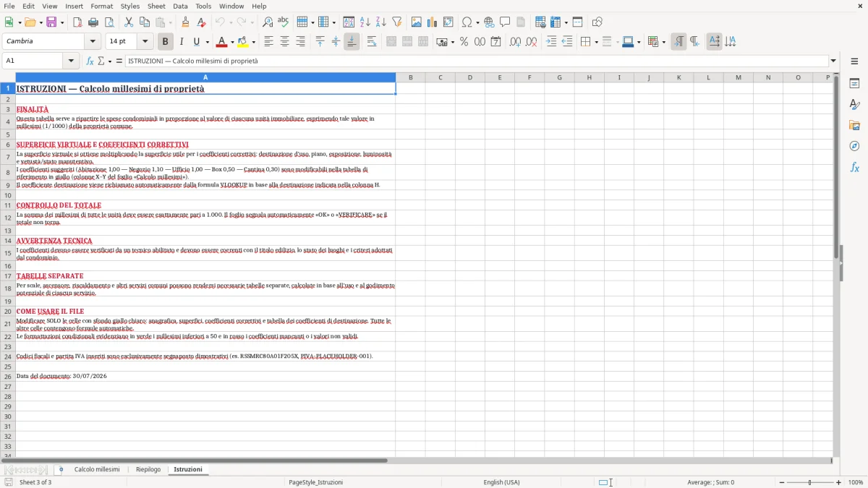Open the Save dropdown arrow

point(62,23)
